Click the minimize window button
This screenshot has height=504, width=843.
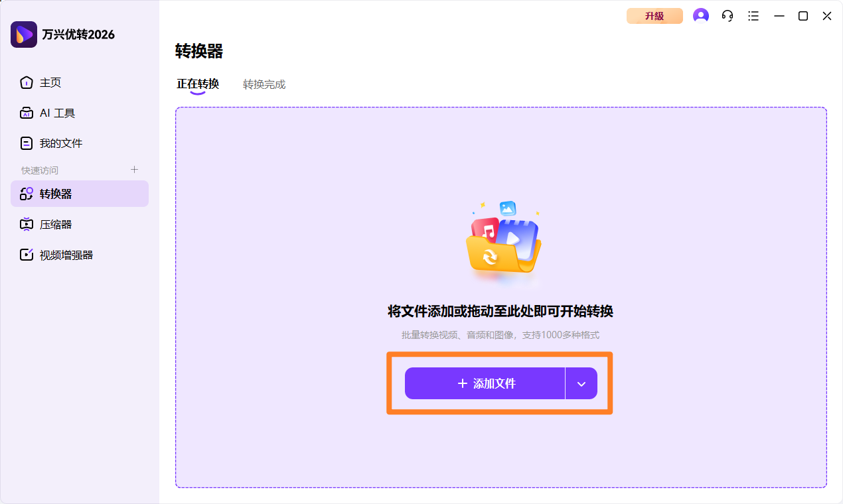tap(779, 15)
